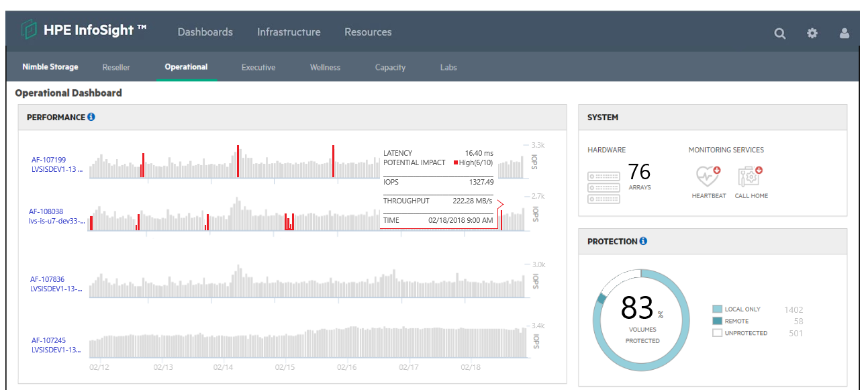Click the Performance info icon
This screenshot has width=868, height=390.
pyautogui.click(x=91, y=117)
